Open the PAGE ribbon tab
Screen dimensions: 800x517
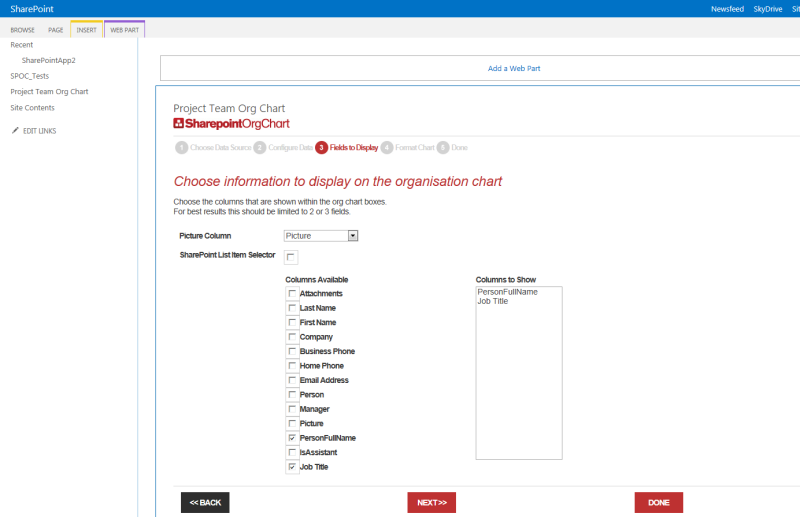tap(56, 30)
